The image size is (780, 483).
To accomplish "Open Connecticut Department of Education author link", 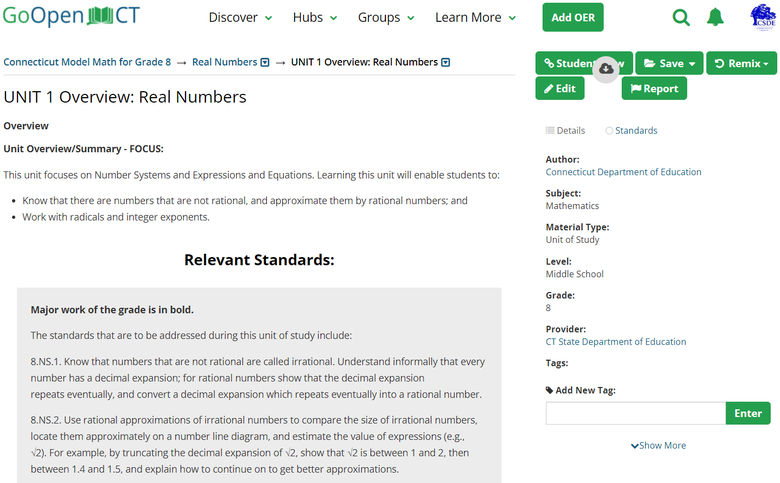I will click(x=623, y=172).
